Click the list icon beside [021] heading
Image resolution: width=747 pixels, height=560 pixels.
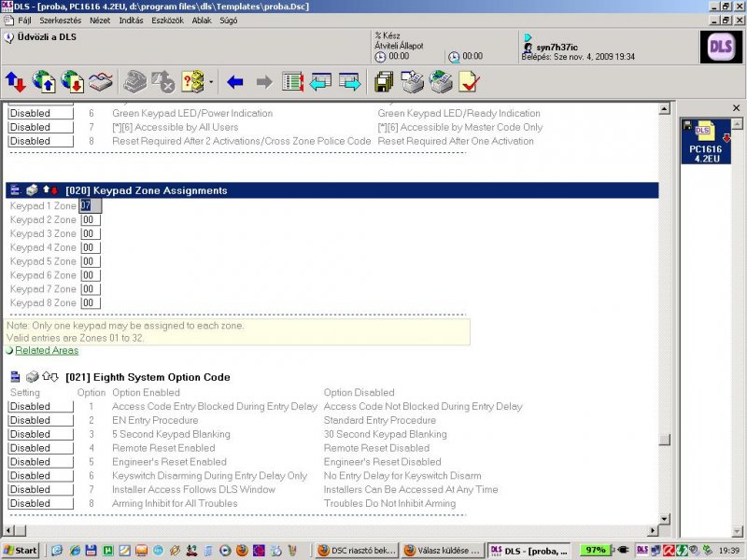pos(15,377)
